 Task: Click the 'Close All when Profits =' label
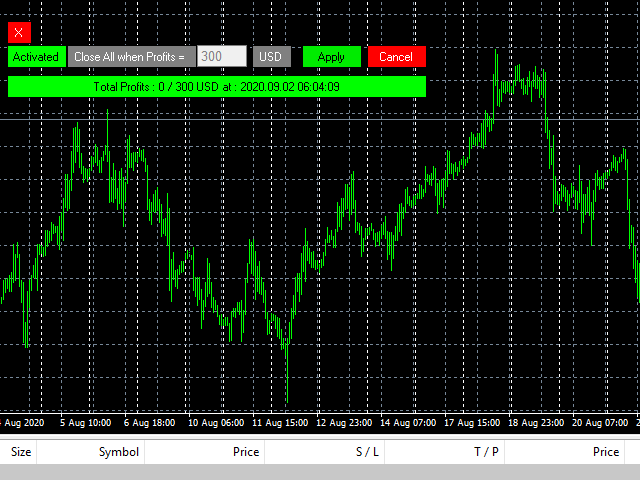point(129,57)
